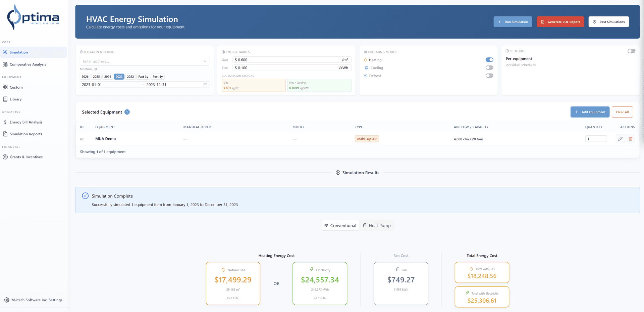This screenshot has width=644, height=312.
Task: Expand the address dropdown chevron
Action: [x=205, y=61]
